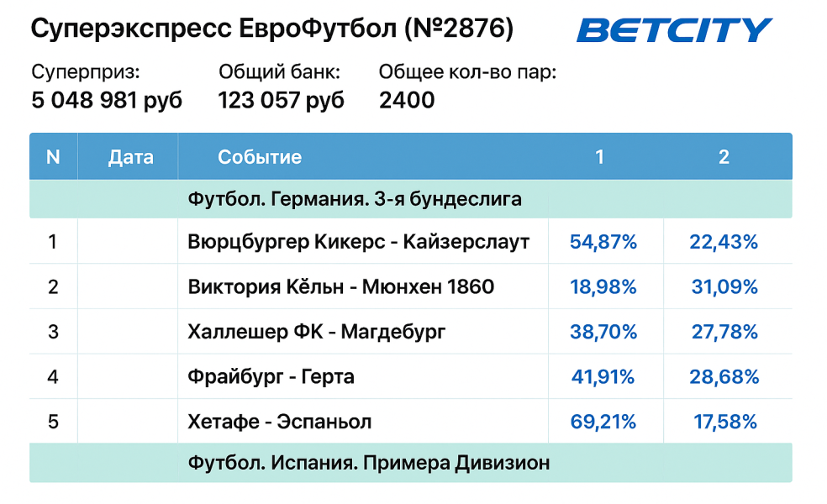Click the column header labeled 1
This screenshot has height=504, width=827.
[x=599, y=157]
